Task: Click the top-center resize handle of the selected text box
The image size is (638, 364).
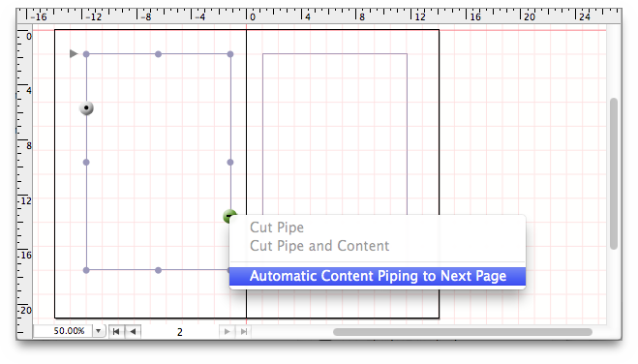Action: pos(158,54)
